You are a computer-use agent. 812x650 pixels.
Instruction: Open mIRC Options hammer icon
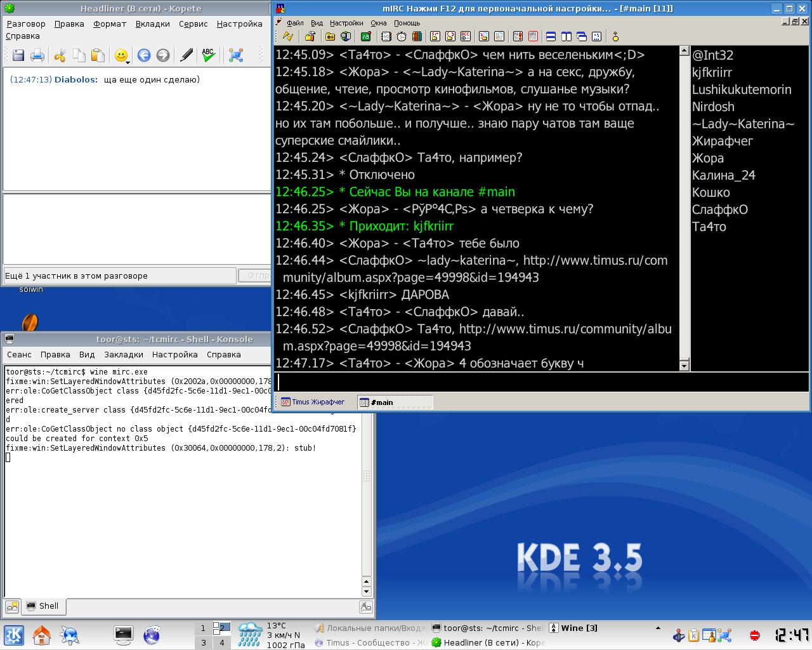click(x=310, y=36)
